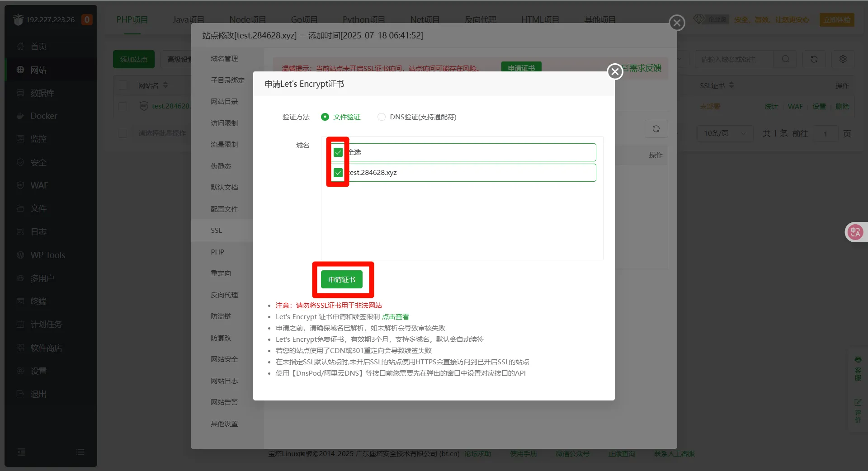Screen dimensions: 868x471
Task: Close the Let's Encrypt dialog with X
Action: pos(615,71)
